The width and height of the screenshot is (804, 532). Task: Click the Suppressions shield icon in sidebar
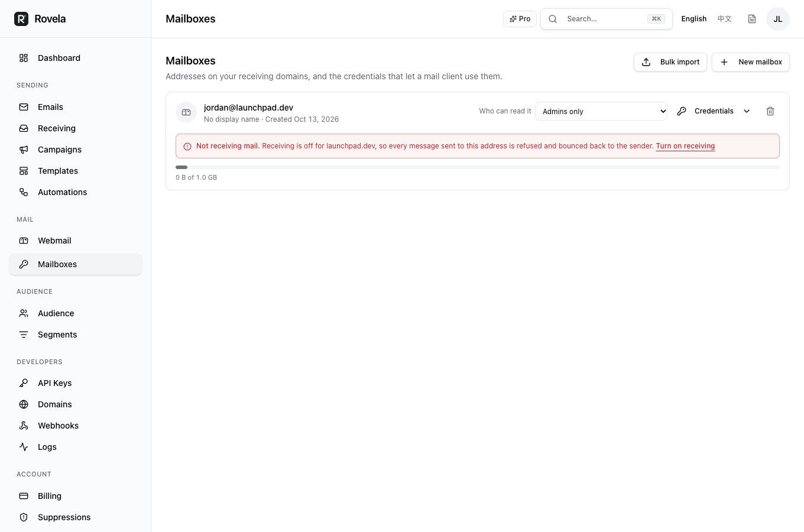point(24,517)
